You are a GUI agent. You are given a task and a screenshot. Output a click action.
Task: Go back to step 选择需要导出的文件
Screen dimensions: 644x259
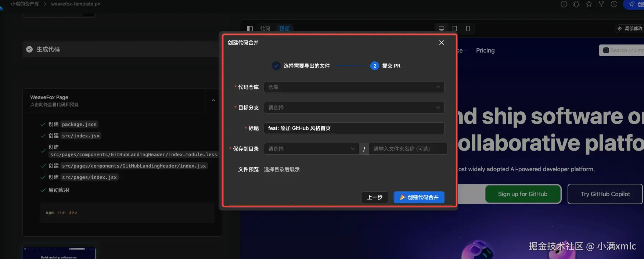coord(301,66)
